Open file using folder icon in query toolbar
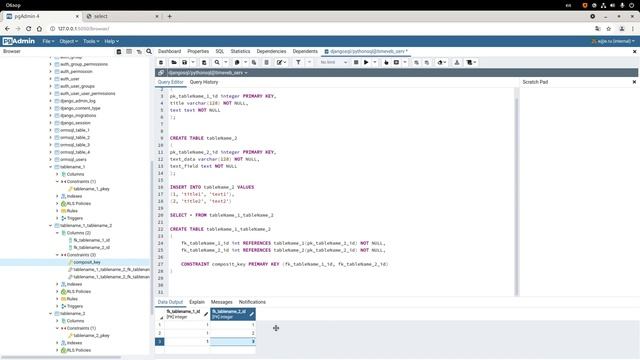640x360 pixels. pos(174,62)
